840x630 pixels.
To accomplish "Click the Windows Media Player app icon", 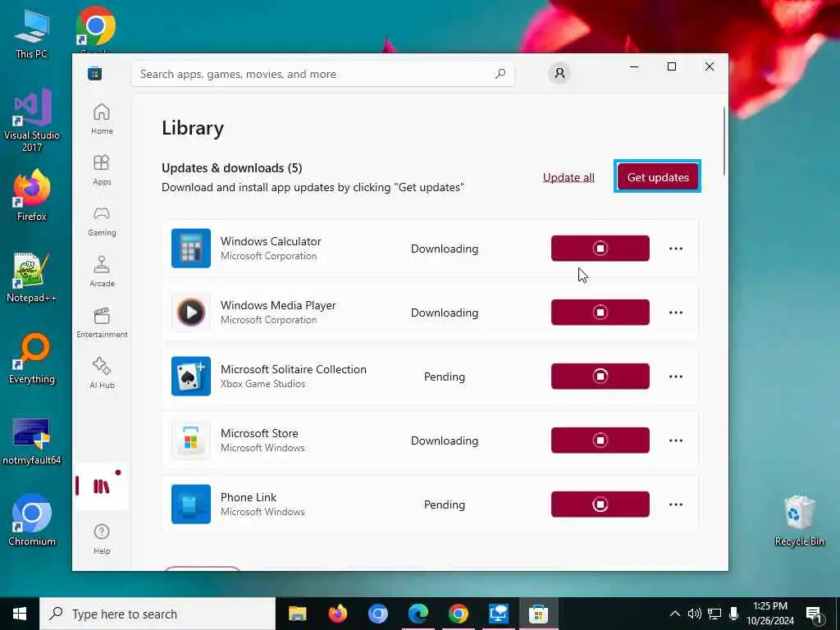I will (190, 312).
